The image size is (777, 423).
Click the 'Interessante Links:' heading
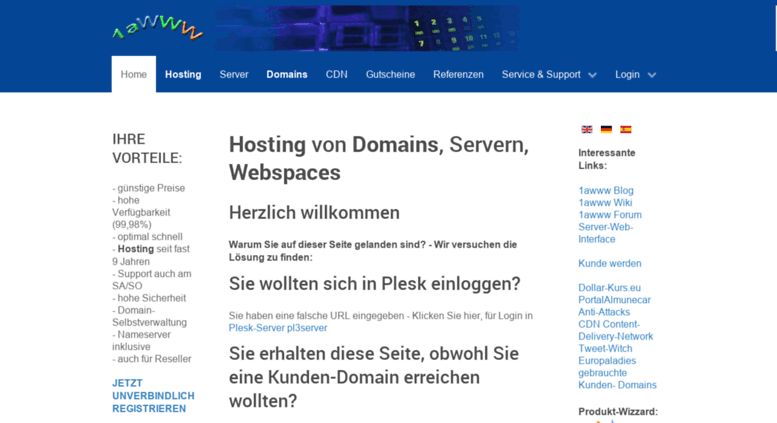[607, 159]
